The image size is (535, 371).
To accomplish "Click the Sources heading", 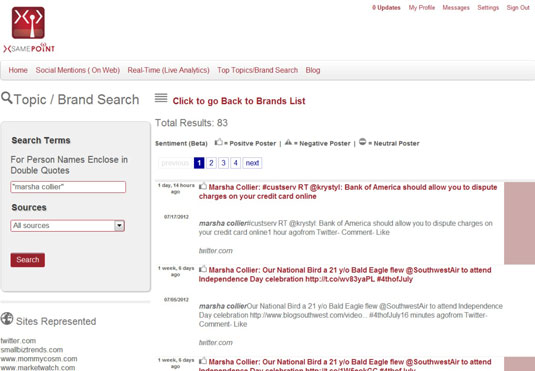I will click(29, 208).
